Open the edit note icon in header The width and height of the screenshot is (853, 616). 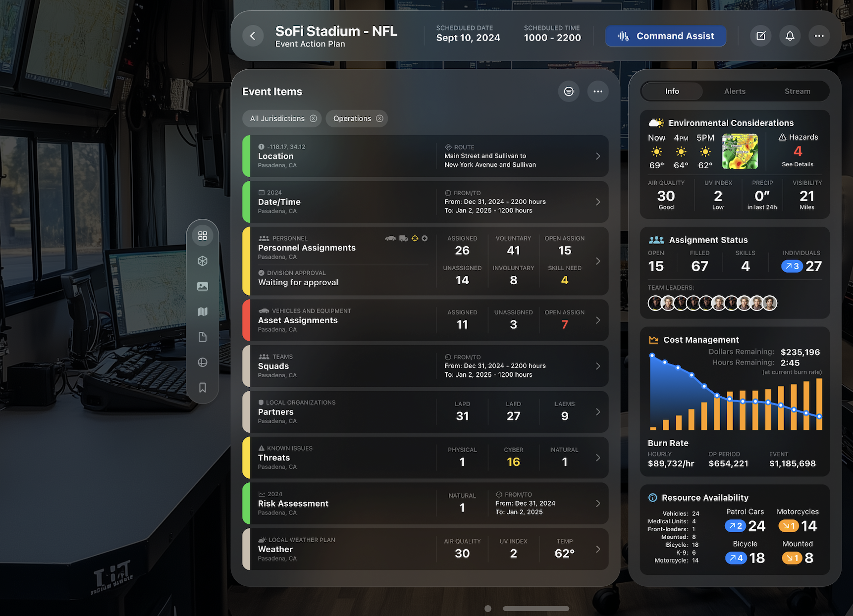pyautogui.click(x=761, y=36)
